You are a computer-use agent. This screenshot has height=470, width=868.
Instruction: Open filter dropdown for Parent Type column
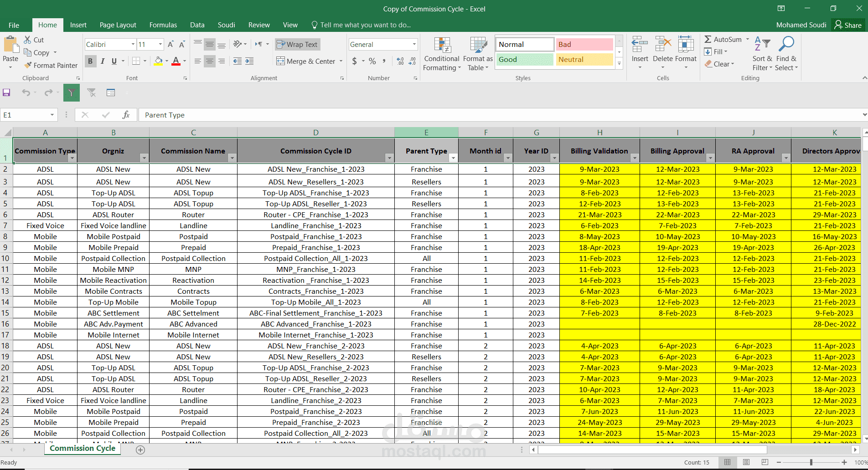(x=453, y=158)
